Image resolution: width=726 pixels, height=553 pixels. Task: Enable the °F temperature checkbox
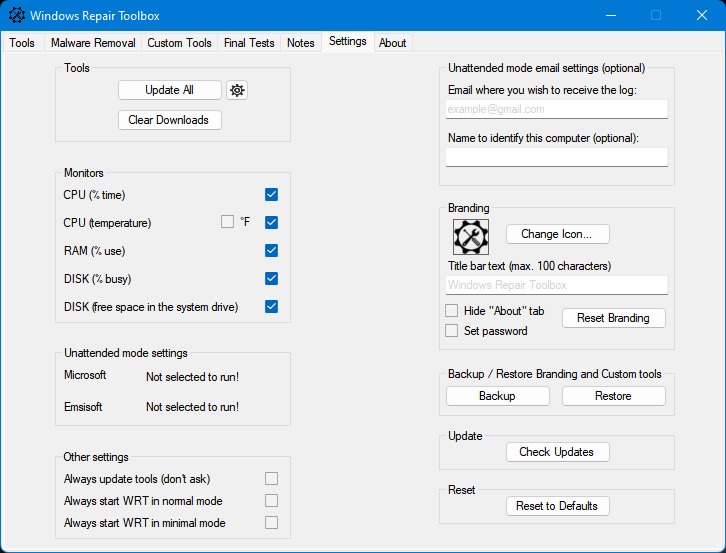227,222
